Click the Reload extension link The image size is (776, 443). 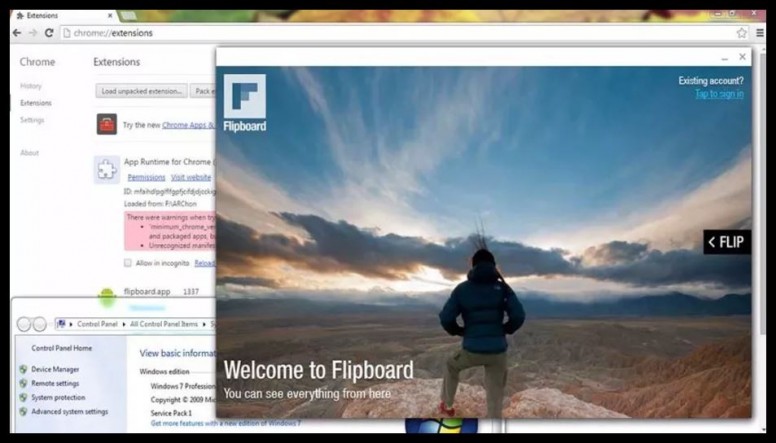coord(204,263)
